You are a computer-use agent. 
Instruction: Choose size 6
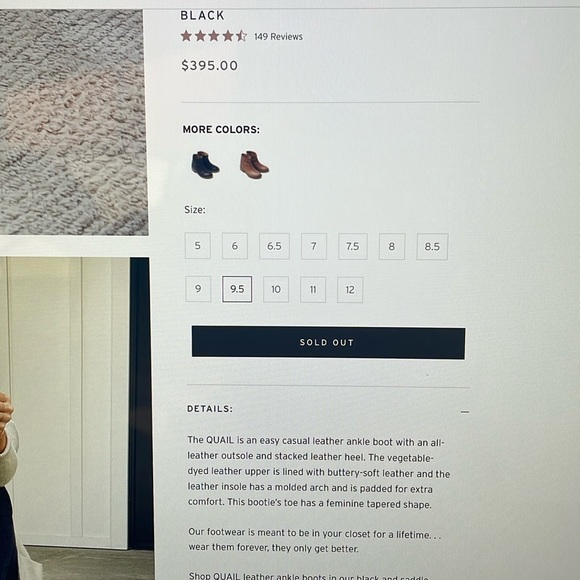(235, 246)
